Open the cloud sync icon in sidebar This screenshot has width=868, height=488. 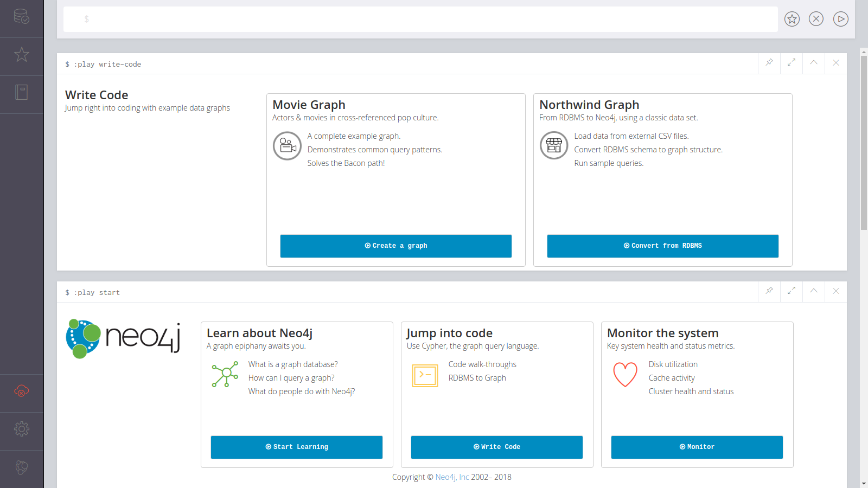point(22,391)
